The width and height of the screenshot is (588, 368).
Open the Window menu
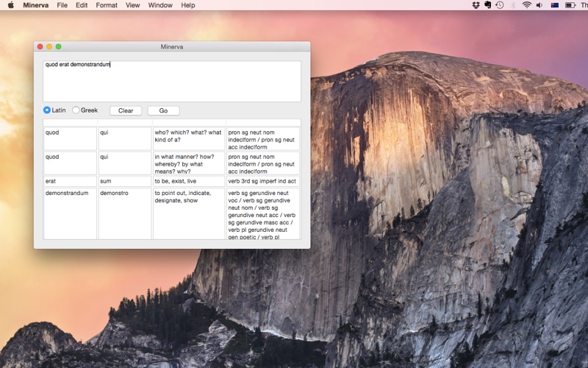[x=160, y=5]
